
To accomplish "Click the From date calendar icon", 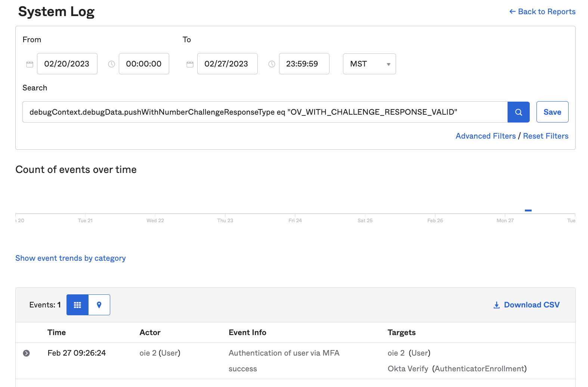I will point(30,64).
